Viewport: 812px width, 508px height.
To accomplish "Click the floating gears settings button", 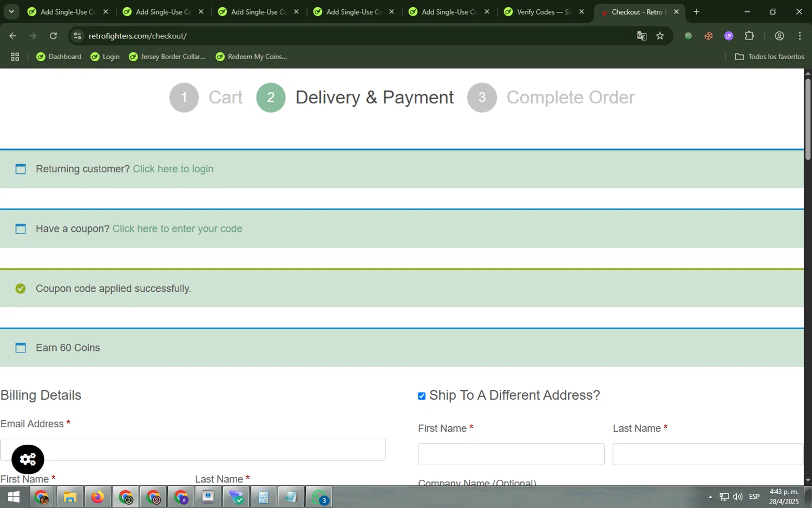I will (x=28, y=459).
